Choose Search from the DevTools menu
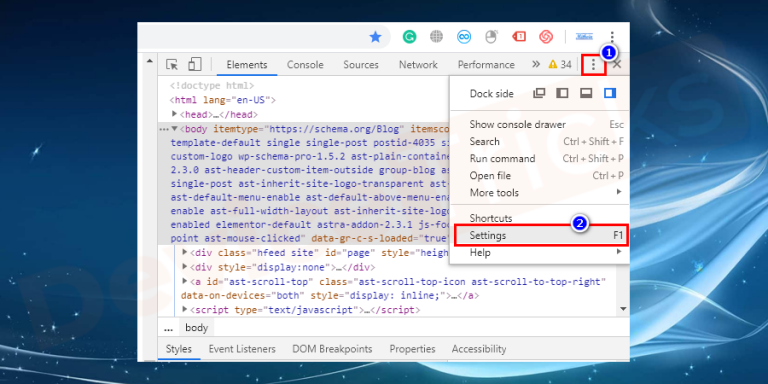 click(539, 142)
